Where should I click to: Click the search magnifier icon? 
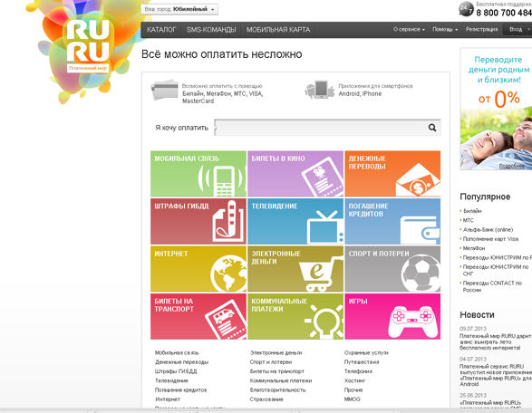pos(432,128)
